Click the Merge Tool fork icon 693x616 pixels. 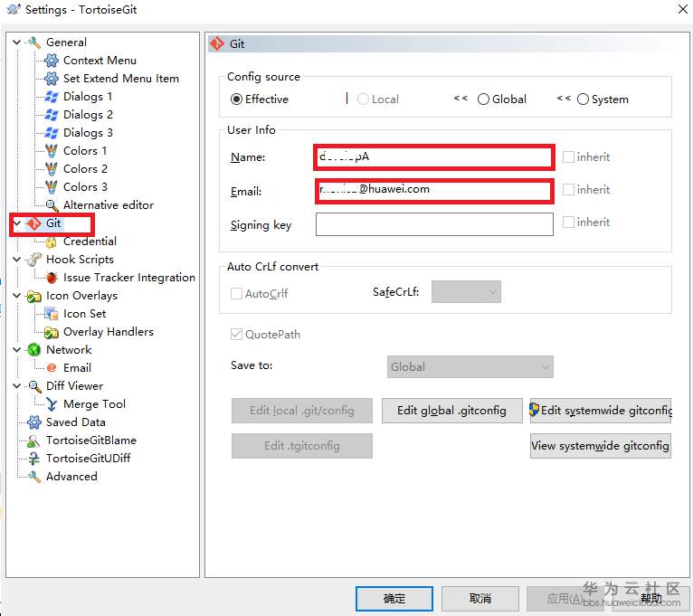click(52, 404)
